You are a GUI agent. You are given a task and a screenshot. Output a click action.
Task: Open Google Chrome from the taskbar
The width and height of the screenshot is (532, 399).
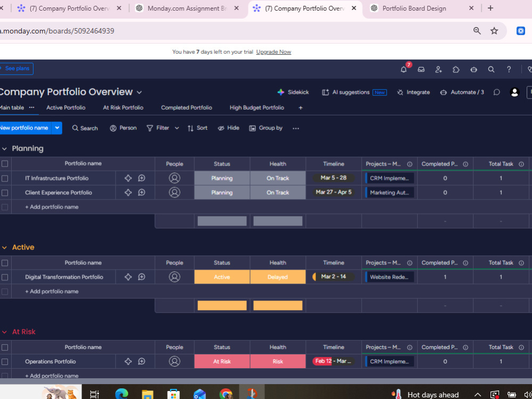(x=226, y=394)
